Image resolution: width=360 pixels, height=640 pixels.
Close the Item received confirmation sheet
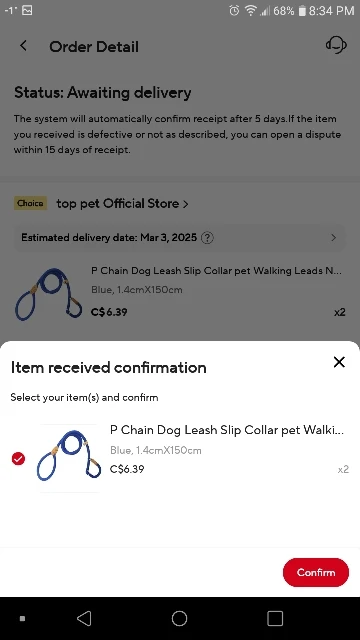tap(339, 362)
